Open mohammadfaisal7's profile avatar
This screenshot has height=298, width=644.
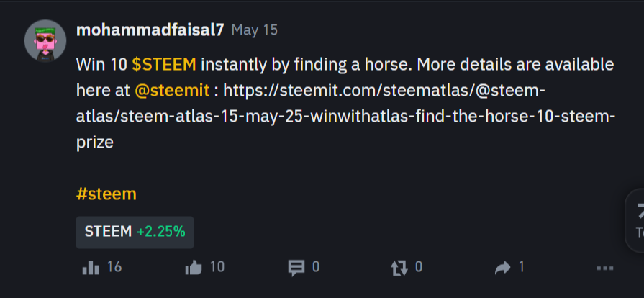[x=45, y=41]
